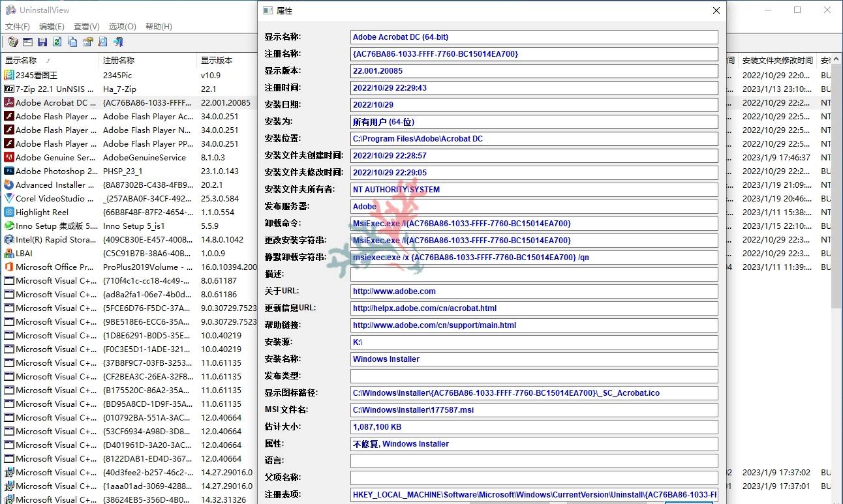Screen dimensions: 843x504
Task: Click the 7-Zip 22.1 row icon
Action: click(9, 89)
